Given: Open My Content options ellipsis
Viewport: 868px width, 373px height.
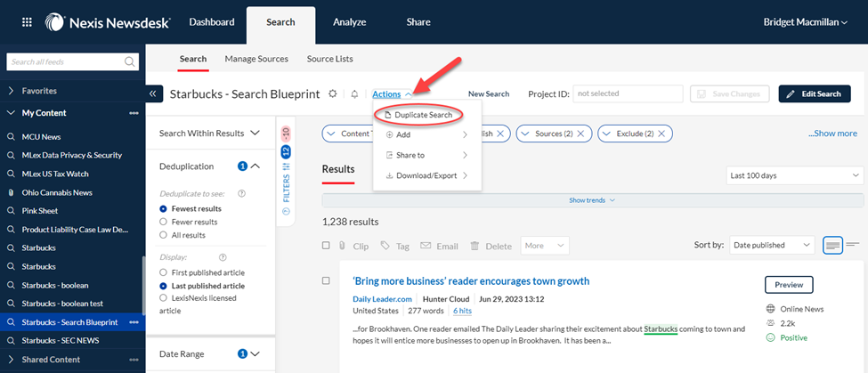Looking at the screenshot, I should (x=134, y=113).
